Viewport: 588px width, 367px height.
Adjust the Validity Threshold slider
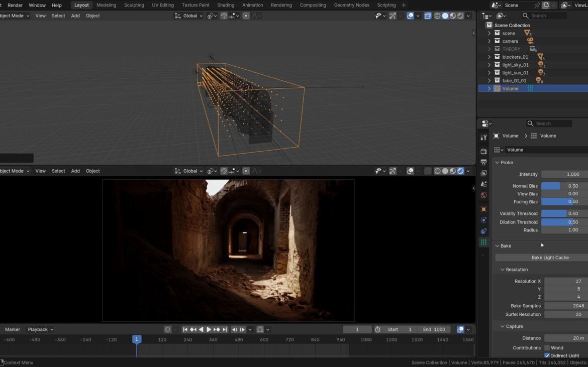point(564,213)
